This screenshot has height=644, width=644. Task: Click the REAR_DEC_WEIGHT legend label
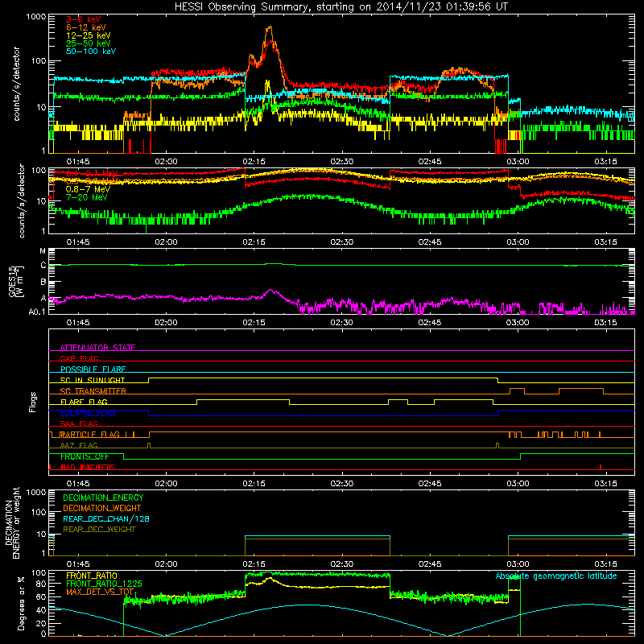99,530
